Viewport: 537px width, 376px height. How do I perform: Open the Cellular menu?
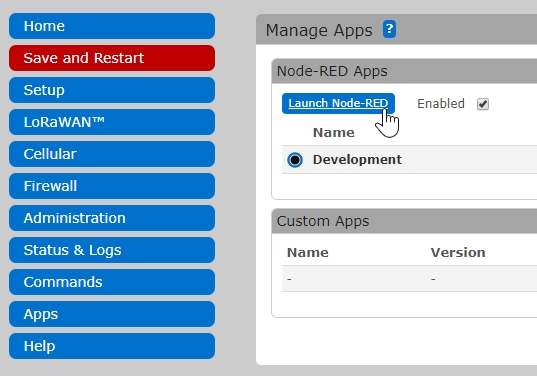pos(112,154)
